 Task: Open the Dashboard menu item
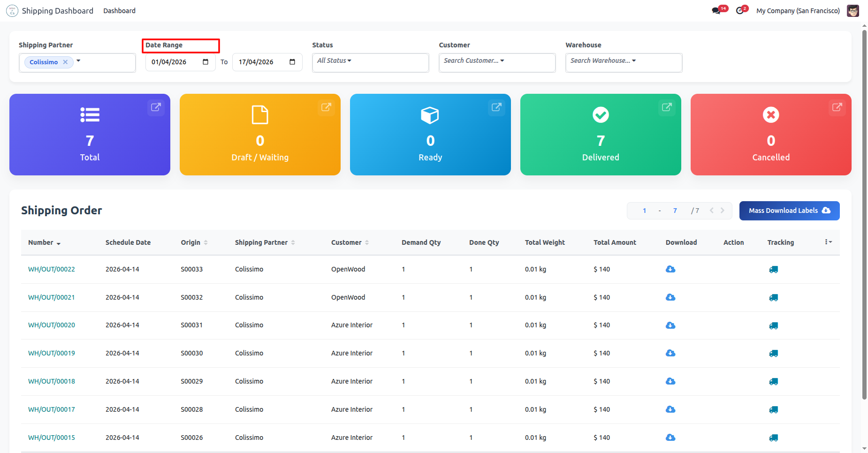[x=119, y=11]
